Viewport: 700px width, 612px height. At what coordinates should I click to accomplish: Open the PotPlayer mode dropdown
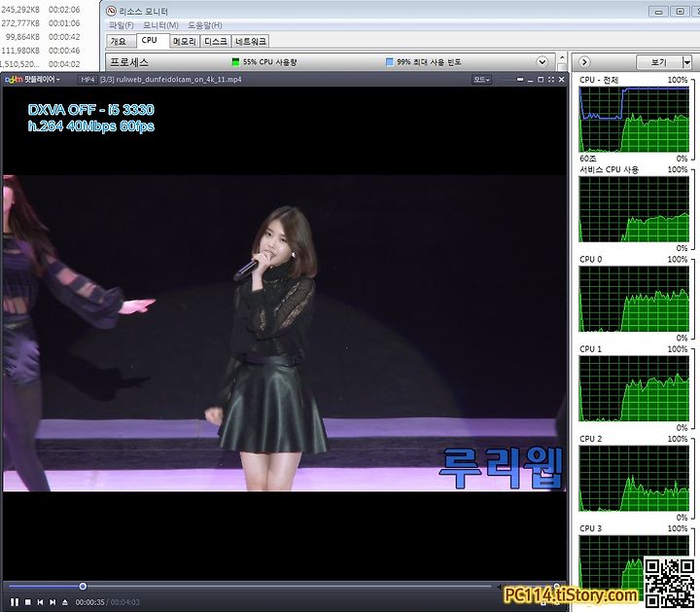point(481,80)
